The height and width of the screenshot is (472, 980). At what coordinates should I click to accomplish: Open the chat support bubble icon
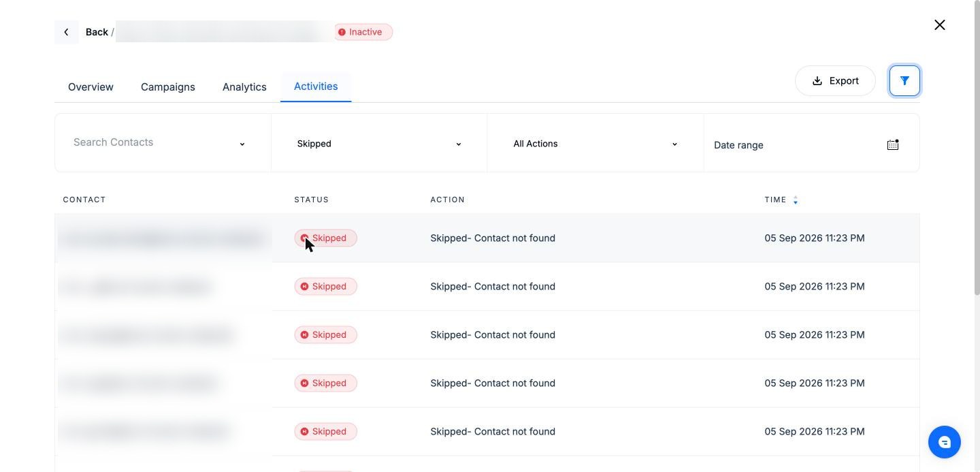945,442
